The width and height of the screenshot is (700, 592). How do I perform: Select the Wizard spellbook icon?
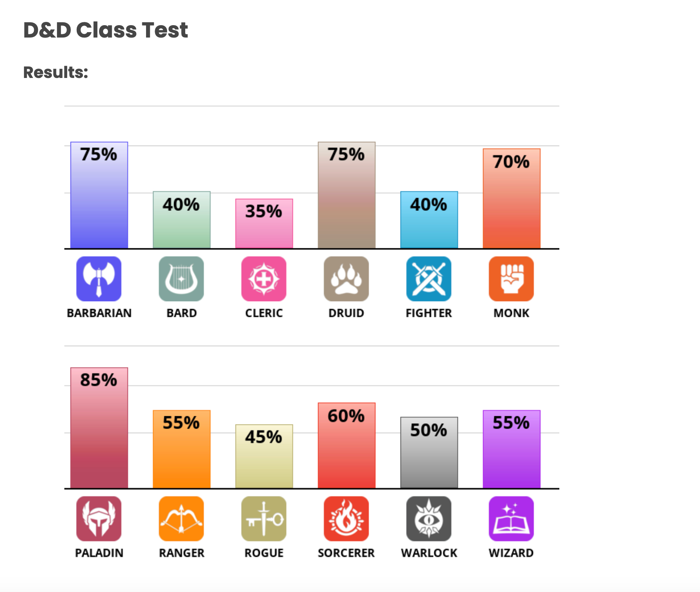pyautogui.click(x=511, y=519)
